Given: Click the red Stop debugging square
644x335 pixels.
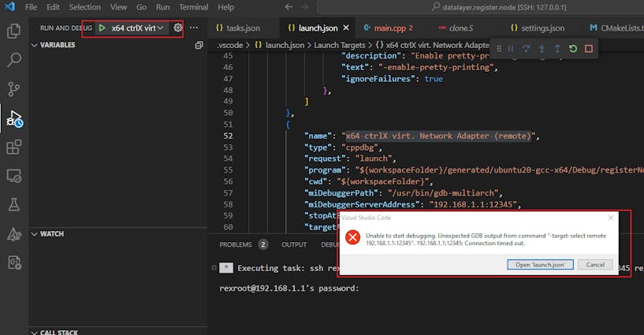Looking at the screenshot, I should [x=588, y=49].
